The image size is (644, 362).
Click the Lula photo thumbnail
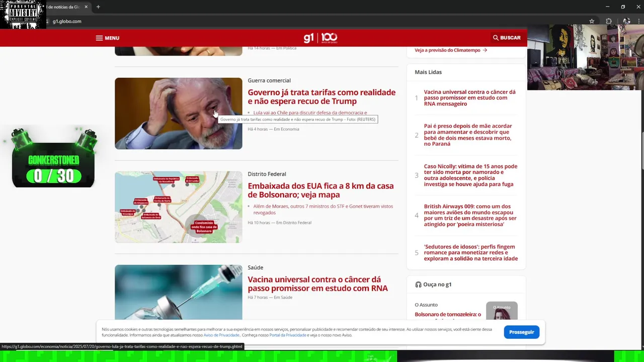(178, 113)
